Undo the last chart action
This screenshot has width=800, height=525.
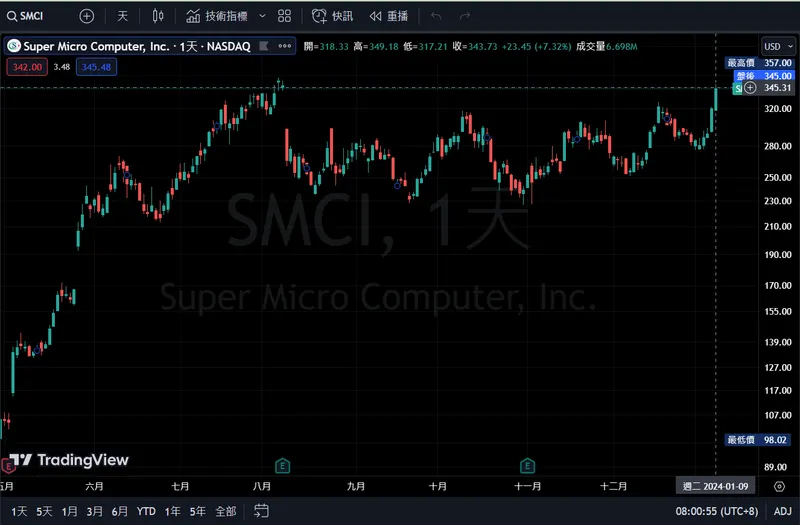(x=436, y=16)
